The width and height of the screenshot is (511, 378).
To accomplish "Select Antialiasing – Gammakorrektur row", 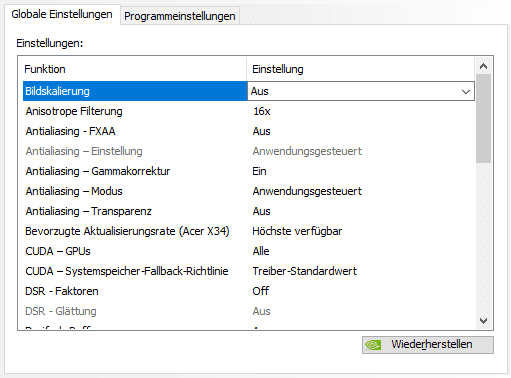I will (x=249, y=171).
